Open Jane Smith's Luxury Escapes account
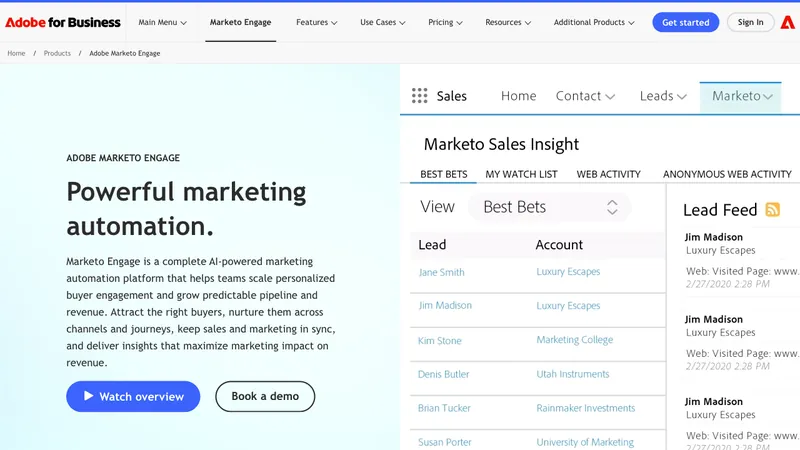The image size is (800, 450). 568,271
